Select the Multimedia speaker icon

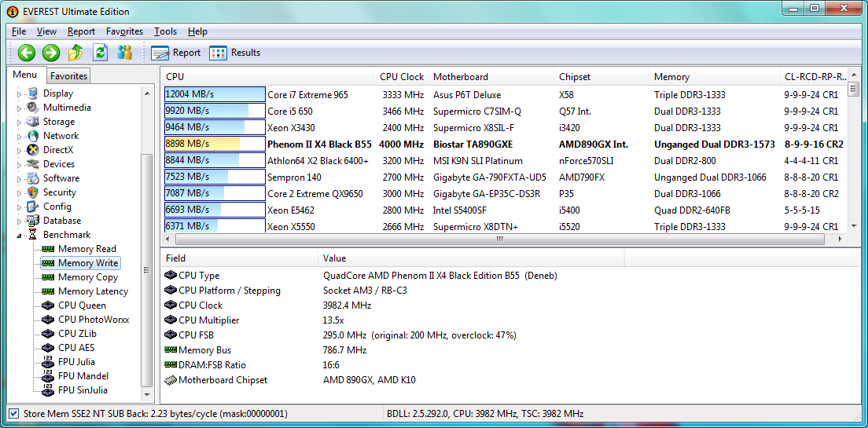tap(33, 108)
